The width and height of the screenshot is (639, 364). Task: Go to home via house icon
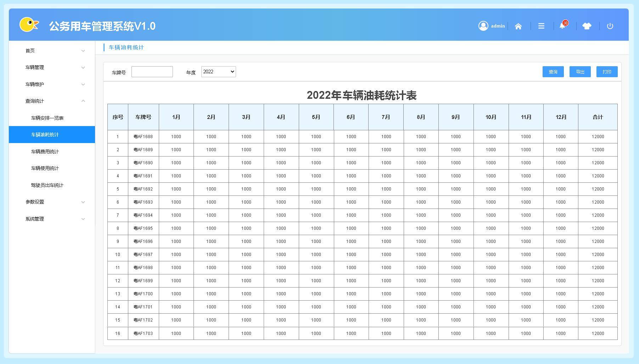tap(518, 26)
